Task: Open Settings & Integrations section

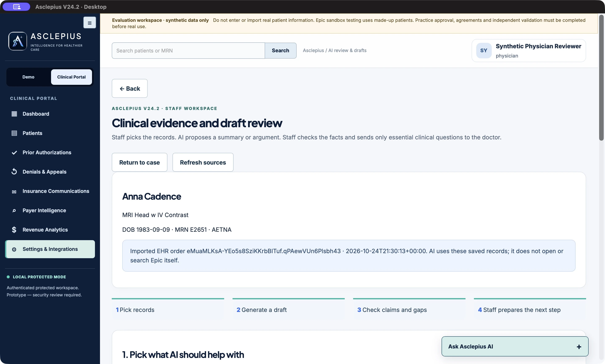Action: (x=50, y=249)
